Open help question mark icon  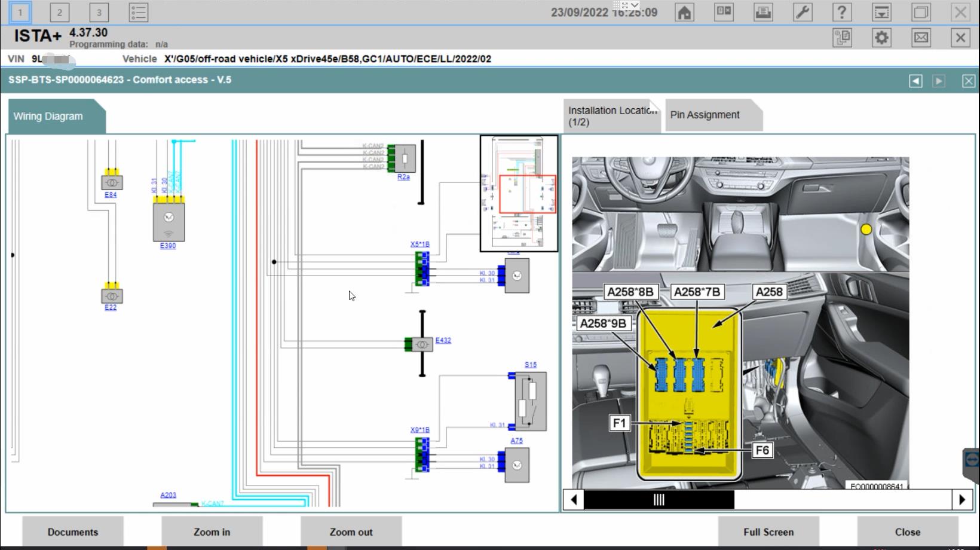coord(842,12)
